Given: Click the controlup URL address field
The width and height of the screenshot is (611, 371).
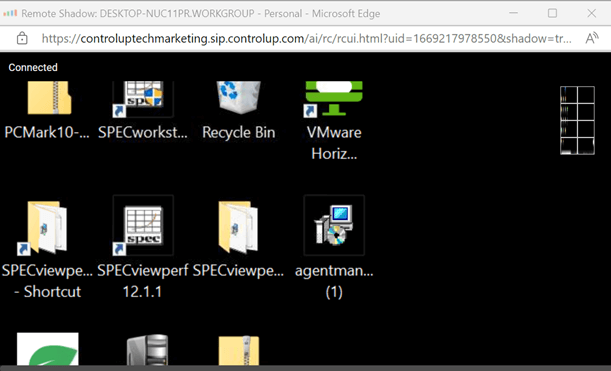Looking at the screenshot, I should [x=307, y=39].
